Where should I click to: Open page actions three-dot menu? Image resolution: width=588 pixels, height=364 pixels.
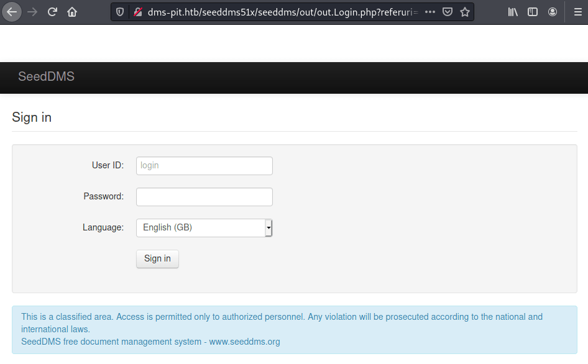click(x=430, y=12)
